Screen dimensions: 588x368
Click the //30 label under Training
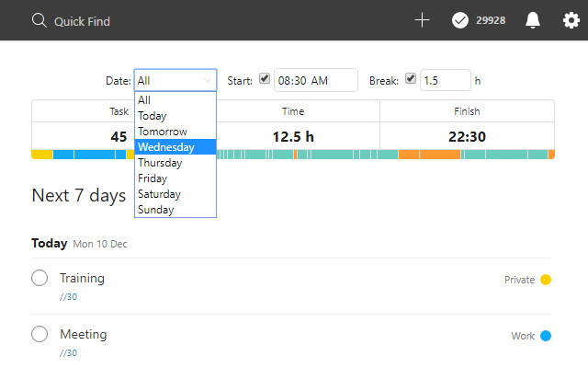[x=68, y=296]
